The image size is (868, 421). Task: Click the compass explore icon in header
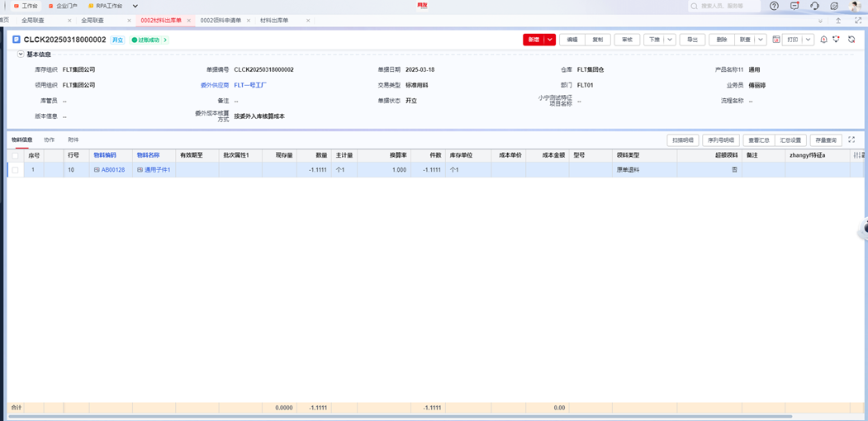pos(834,6)
